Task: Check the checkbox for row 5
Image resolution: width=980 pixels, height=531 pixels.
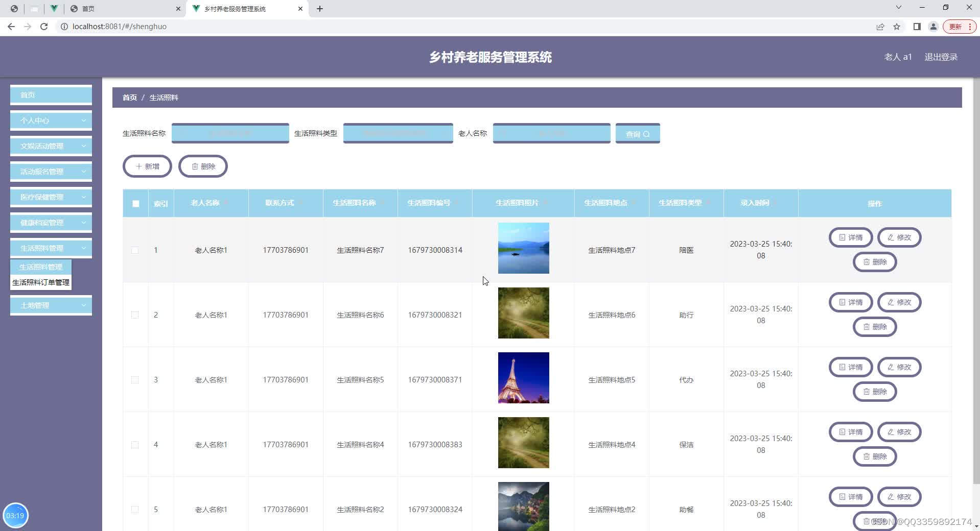Action: 135,510
